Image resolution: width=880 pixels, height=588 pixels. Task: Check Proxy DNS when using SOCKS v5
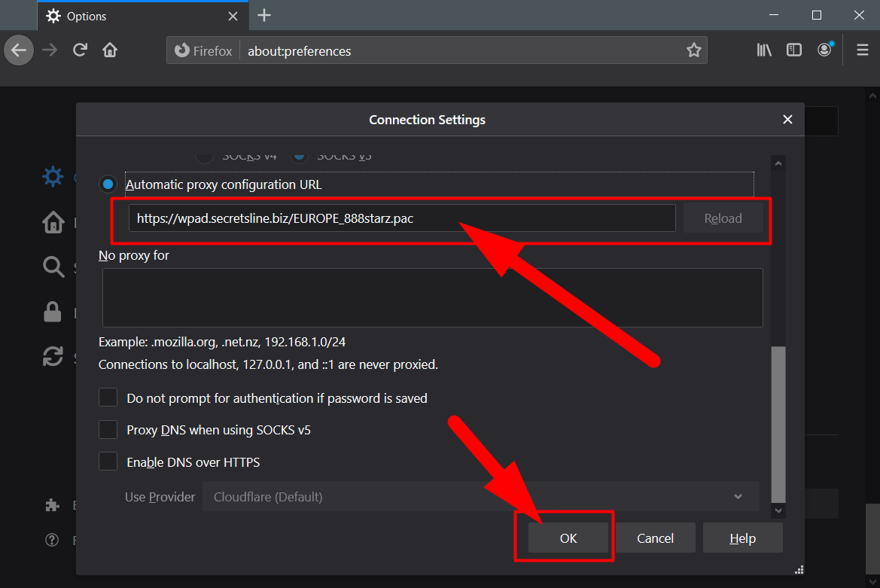click(108, 430)
